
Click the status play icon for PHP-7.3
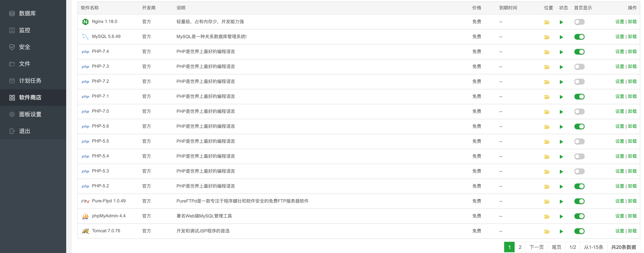coord(561,67)
